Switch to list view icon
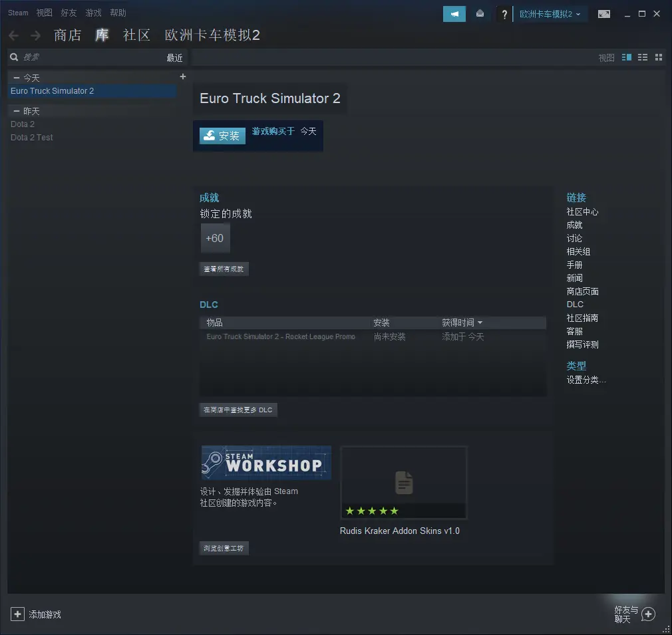The width and height of the screenshot is (672, 635). click(x=643, y=57)
